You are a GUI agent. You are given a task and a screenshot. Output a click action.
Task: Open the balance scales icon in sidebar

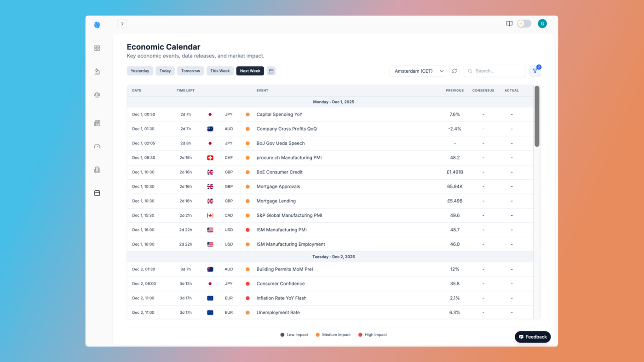[x=97, y=95]
